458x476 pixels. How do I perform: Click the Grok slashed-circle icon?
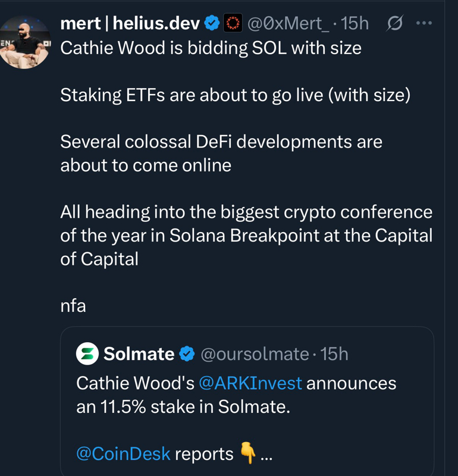(x=394, y=23)
